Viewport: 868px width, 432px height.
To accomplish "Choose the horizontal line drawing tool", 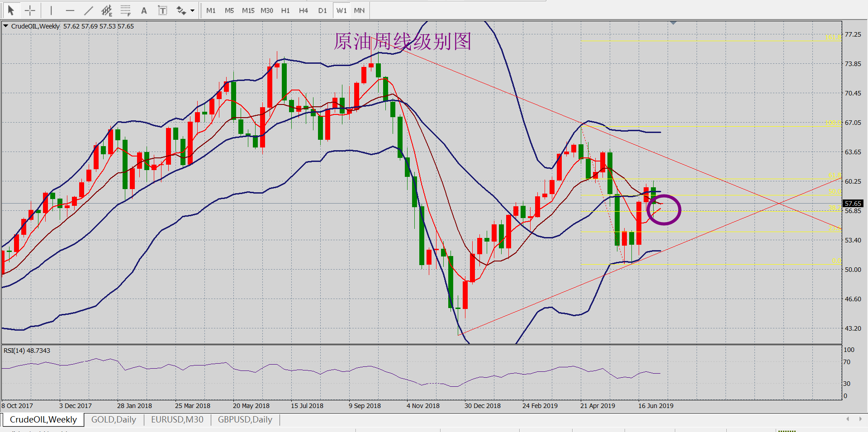I will 70,10.
